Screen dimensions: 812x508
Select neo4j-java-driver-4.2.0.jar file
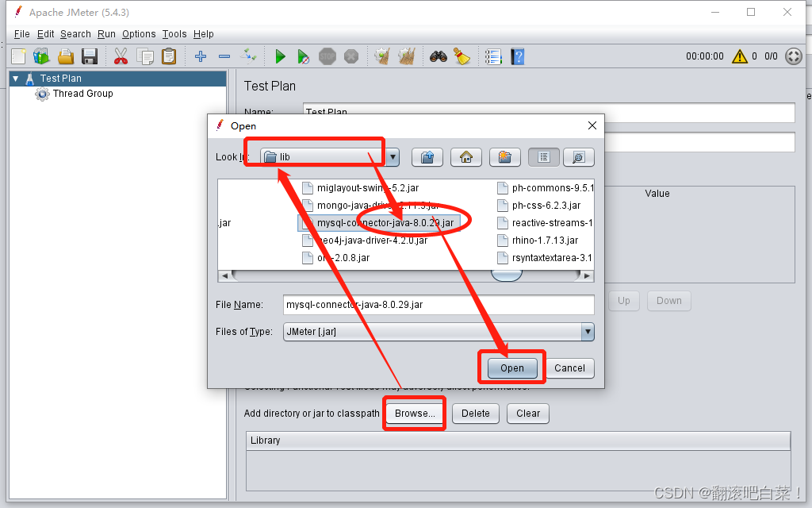tap(365, 241)
